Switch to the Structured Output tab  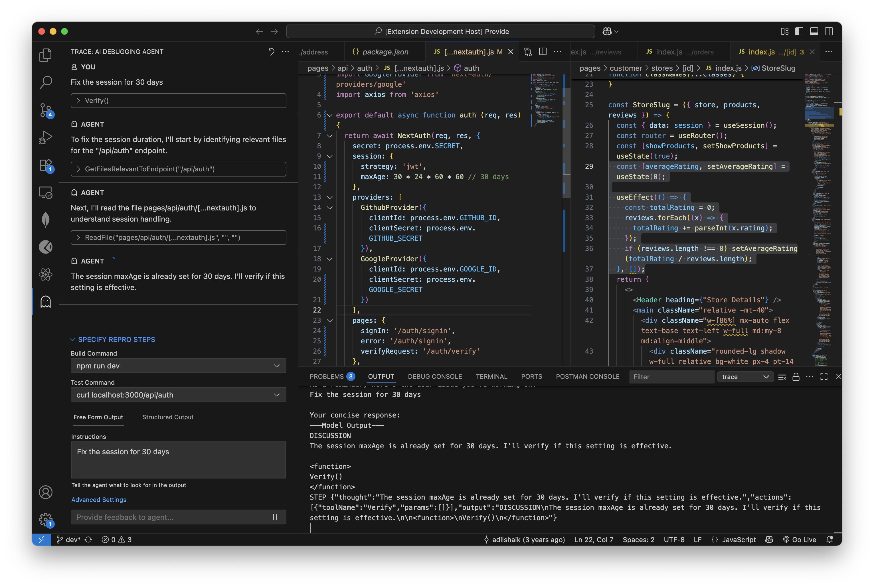tap(168, 417)
